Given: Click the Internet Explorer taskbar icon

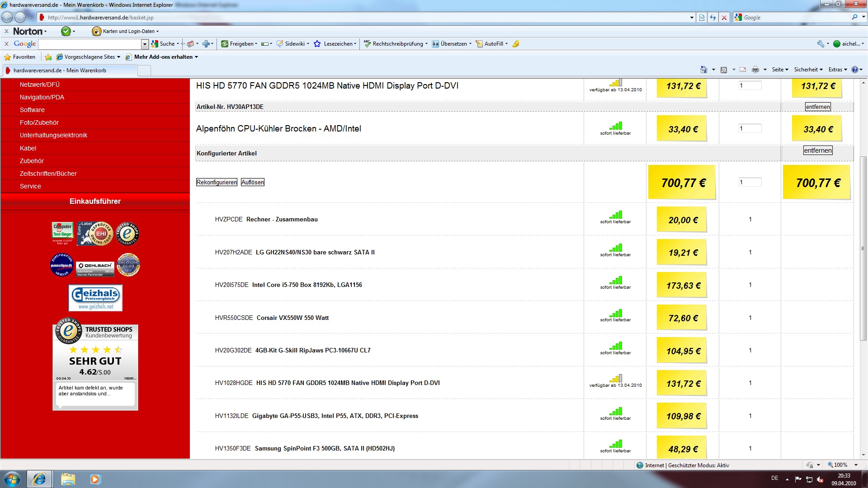Looking at the screenshot, I should click(39, 479).
